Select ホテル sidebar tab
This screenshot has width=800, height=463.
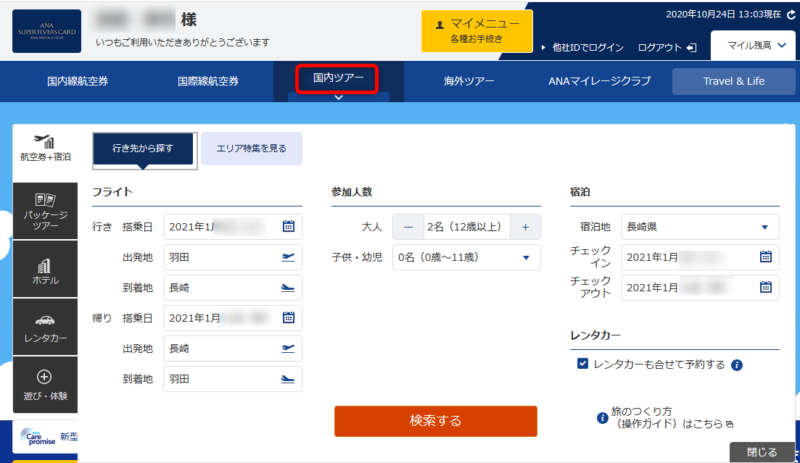click(45, 270)
